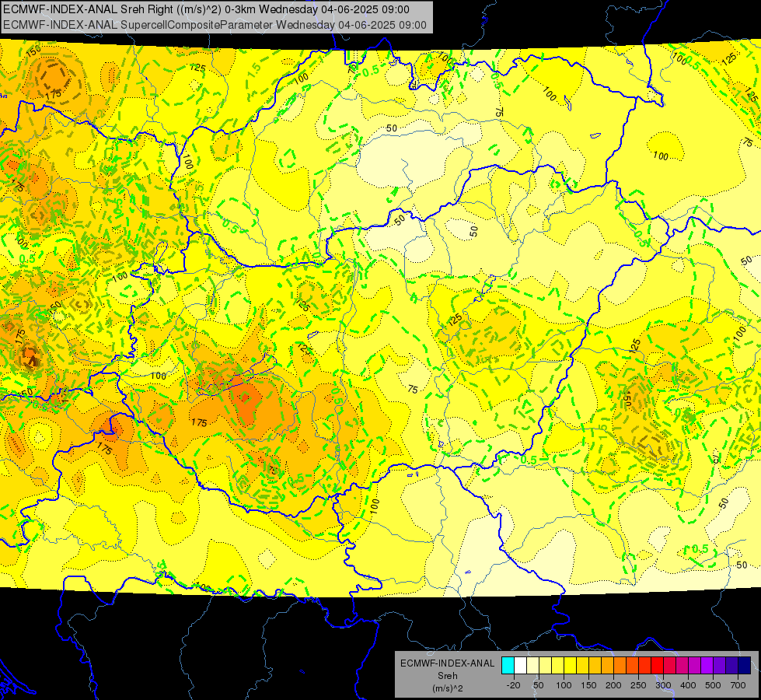Click the '500' value on legend scale
The width and height of the screenshot is (761, 700).
coord(713,685)
